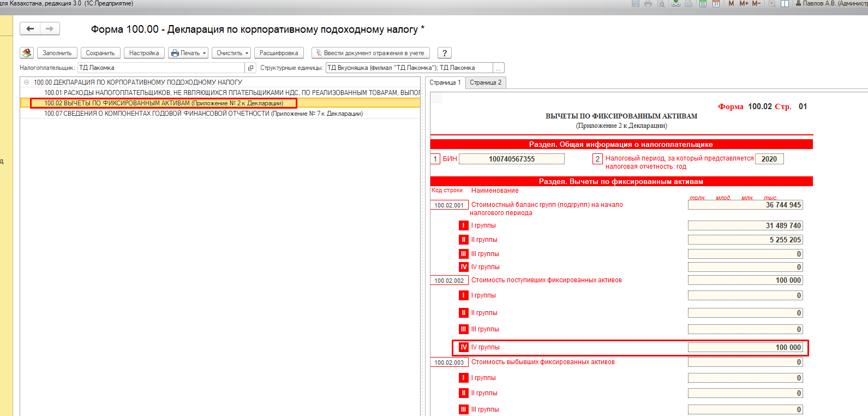
Task: Click the red III icon under 100.02.001
Action: [464, 254]
